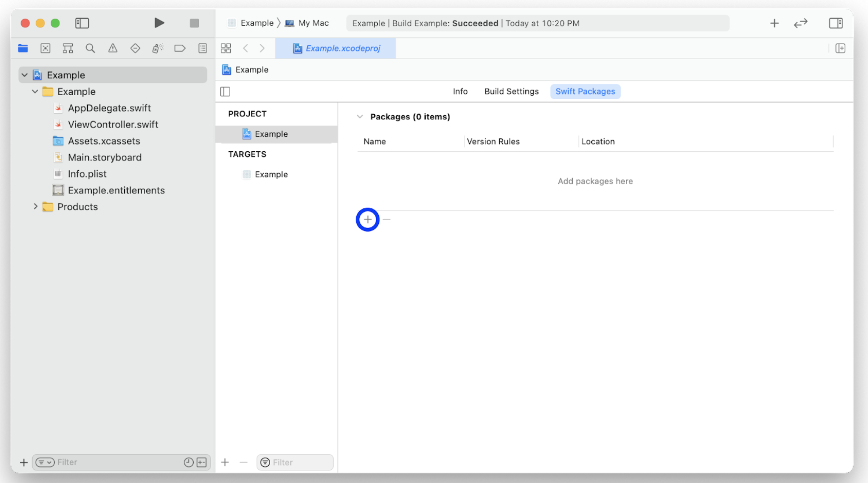Open the Test navigator diamond icon
Image resolution: width=868 pixels, height=483 pixels.
click(x=135, y=48)
